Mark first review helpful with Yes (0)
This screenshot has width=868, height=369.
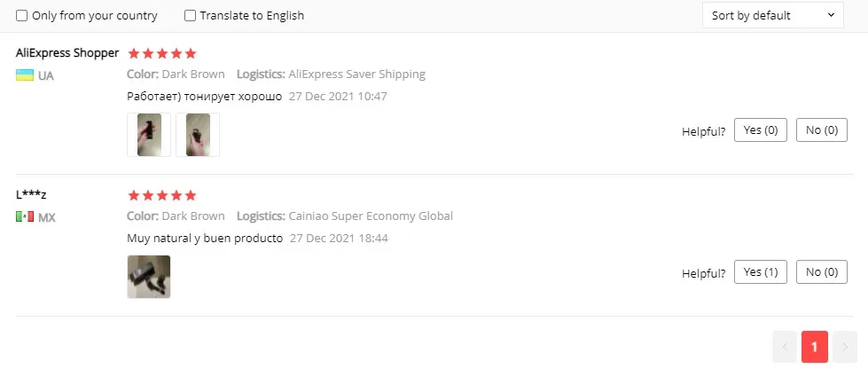tap(760, 130)
